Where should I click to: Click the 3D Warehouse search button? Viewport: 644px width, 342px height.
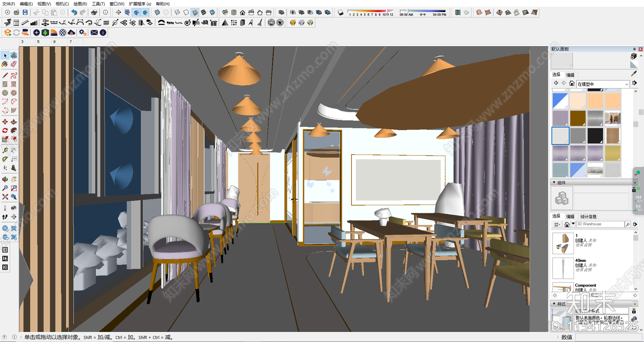tap(627, 224)
